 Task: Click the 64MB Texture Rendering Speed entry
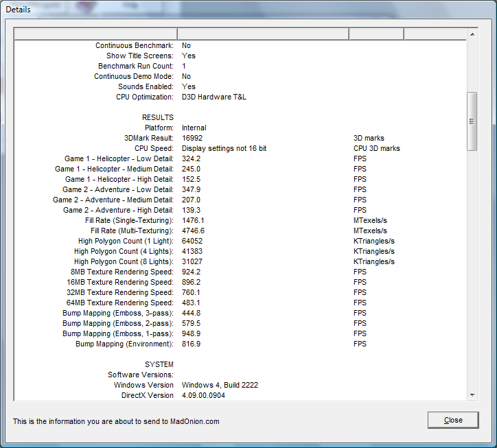click(x=122, y=303)
